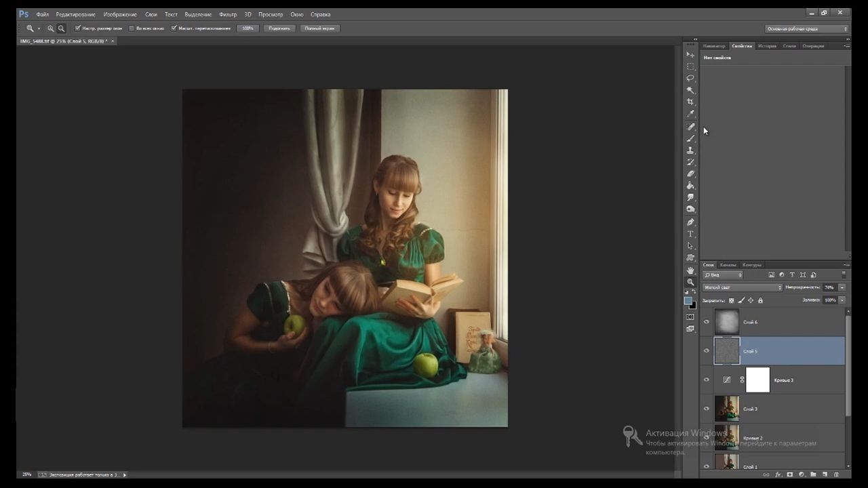
Task: Link the selected layers
Action: (766, 474)
